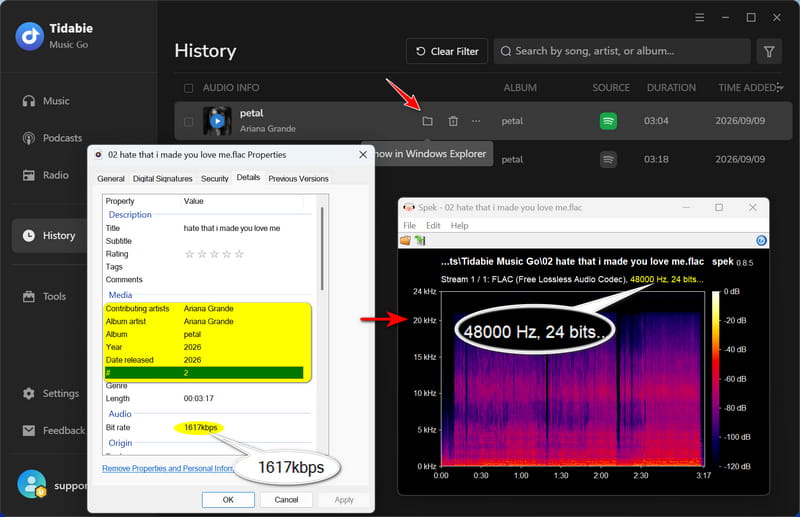Click the Save icon in Spek toolbar
Image resolution: width=800 pixels, height=517 pixels.
point(420,240)
